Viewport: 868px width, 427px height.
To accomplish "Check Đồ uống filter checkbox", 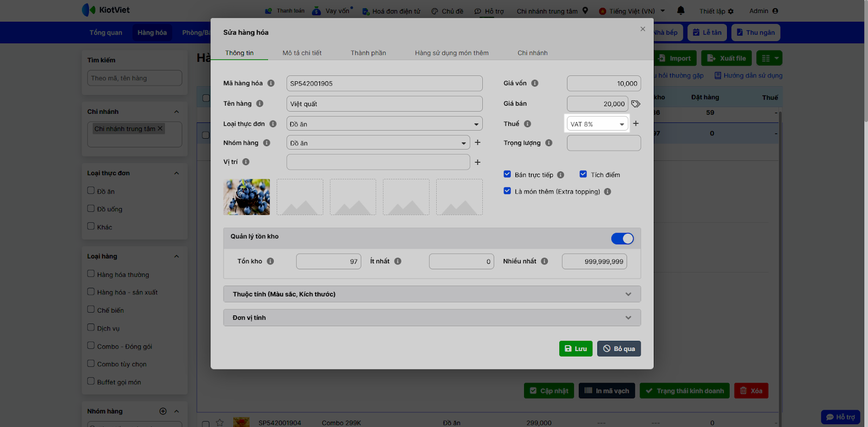I will pyautogui.click(x=91, y=209).
